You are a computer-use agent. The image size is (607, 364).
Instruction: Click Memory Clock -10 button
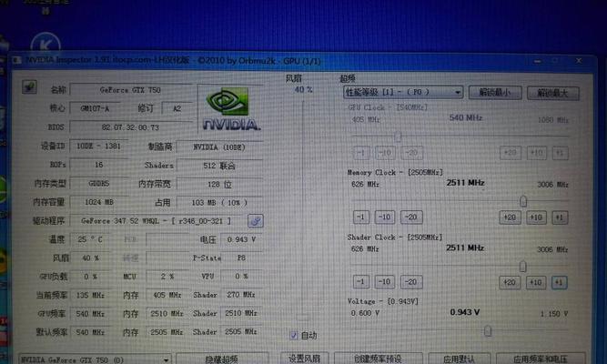pos(384,217)
